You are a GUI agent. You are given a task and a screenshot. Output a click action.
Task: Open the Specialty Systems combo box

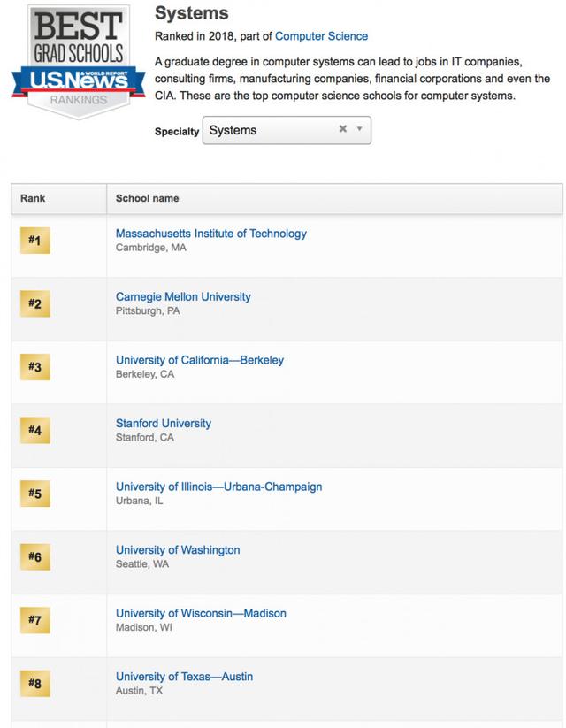tap(287, 130)
